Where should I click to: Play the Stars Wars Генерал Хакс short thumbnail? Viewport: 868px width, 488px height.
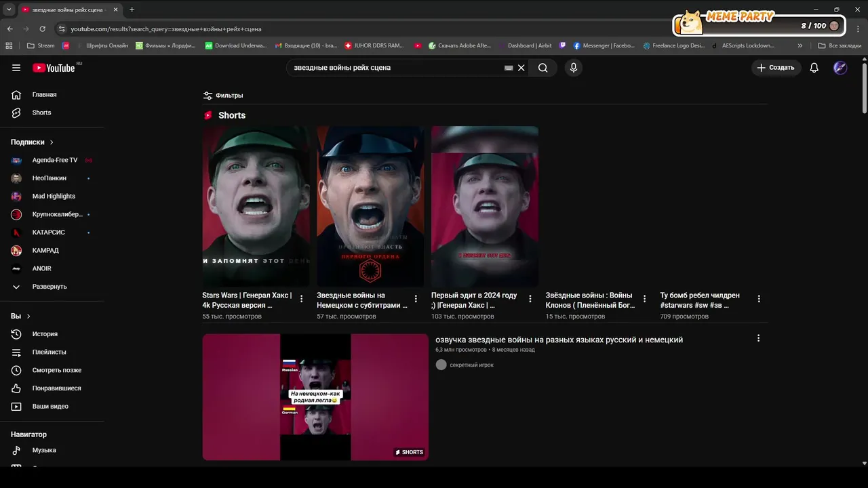256,207
